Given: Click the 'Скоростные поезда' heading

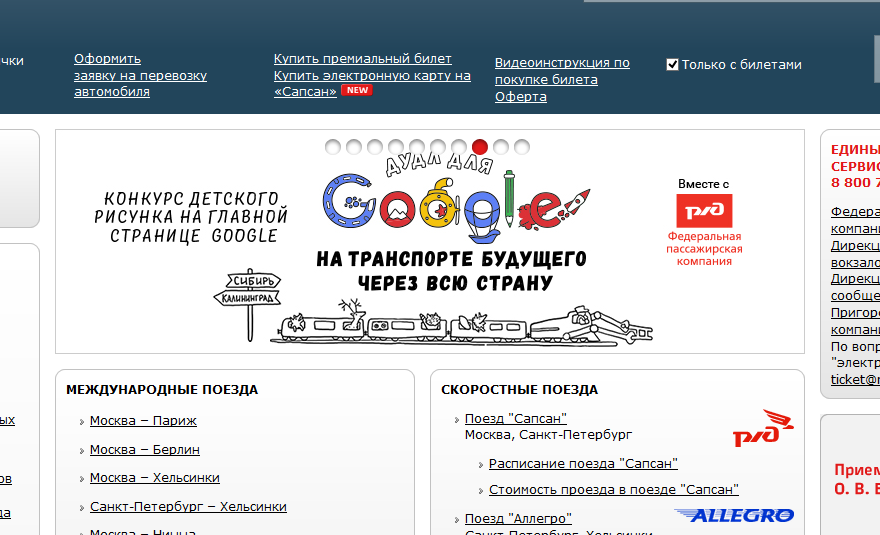Looking at the screenshot, I should coord(520,390).
